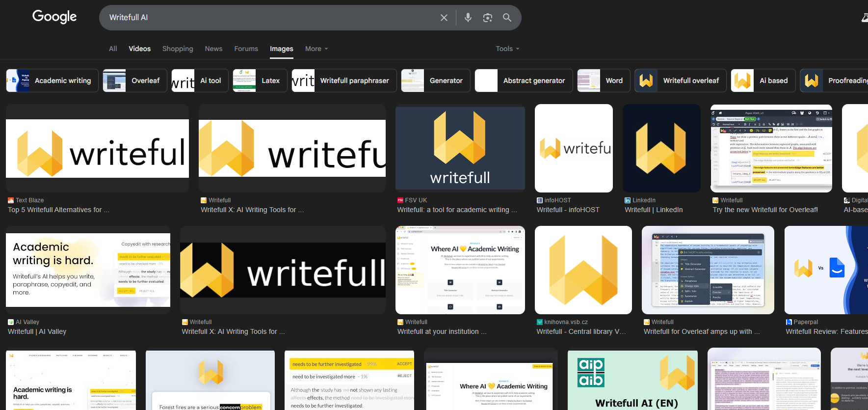Expand the More dropdown
This screenshot has width=868, height=410.
316,49
